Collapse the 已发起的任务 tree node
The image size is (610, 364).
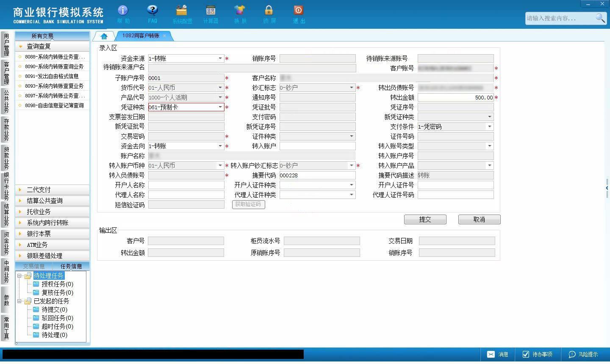click(19, 301)
